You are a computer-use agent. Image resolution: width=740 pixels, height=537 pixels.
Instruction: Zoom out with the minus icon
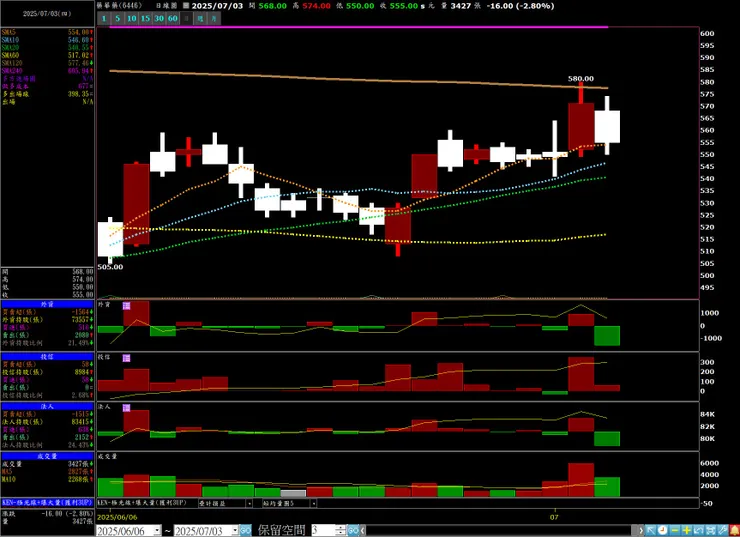[675, 530]
